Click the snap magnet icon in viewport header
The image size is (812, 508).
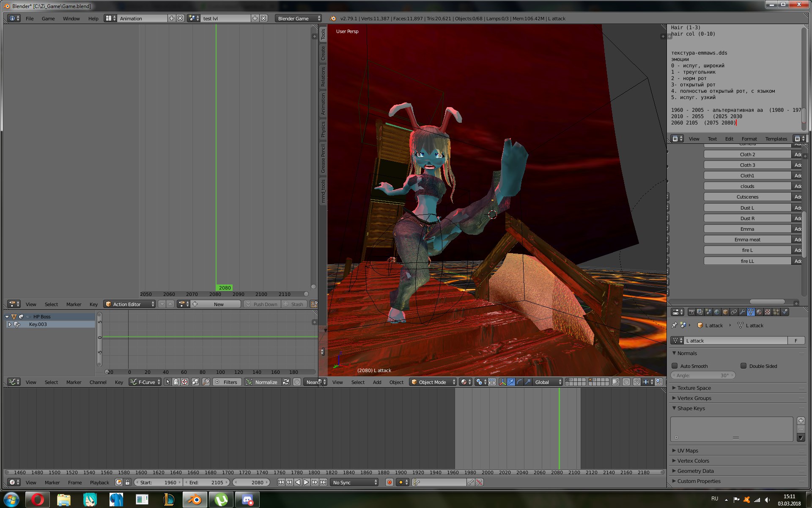tap(636, 382)
